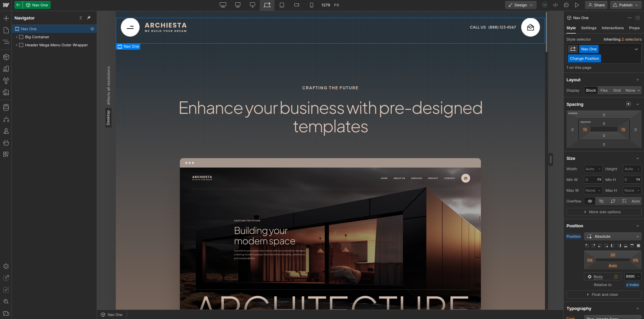644x319 pixels.
Task: Open the Webflow logo menu
Action: [6, 5]
